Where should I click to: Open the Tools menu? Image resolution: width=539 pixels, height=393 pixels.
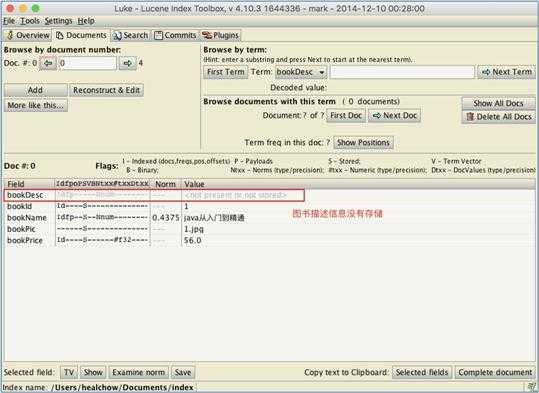(x=30, y=21)
